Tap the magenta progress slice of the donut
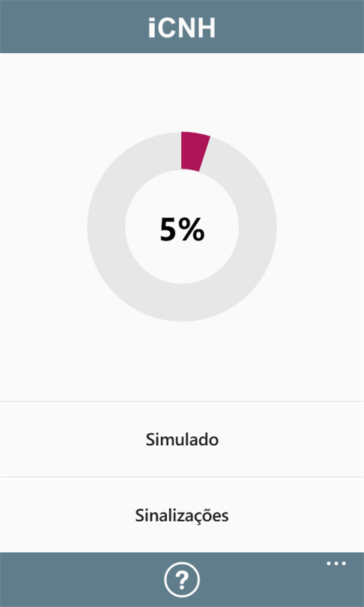364x607 pixels. tap(195, 151)
